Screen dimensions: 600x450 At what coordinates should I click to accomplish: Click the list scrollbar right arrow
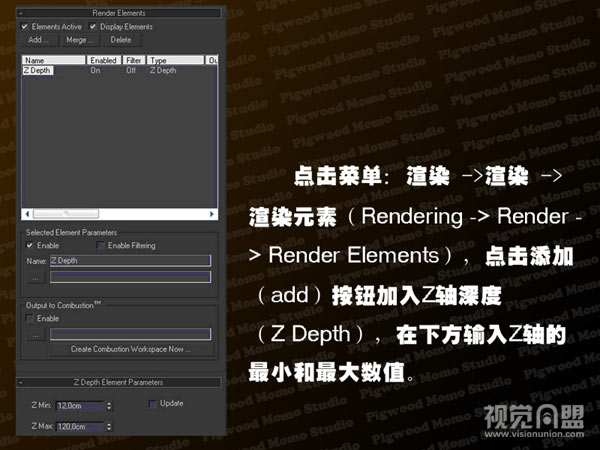212,214
